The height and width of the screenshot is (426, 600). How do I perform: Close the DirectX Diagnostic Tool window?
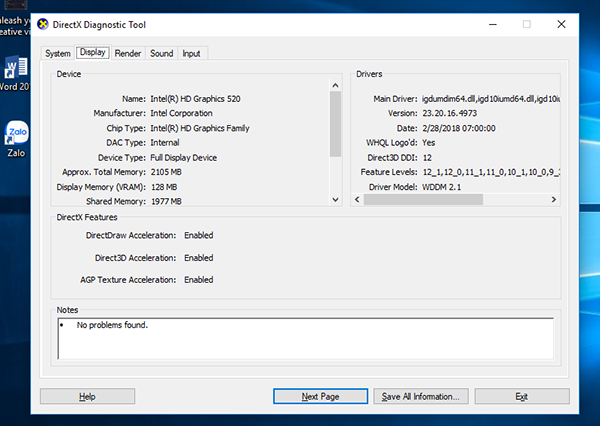561,24
